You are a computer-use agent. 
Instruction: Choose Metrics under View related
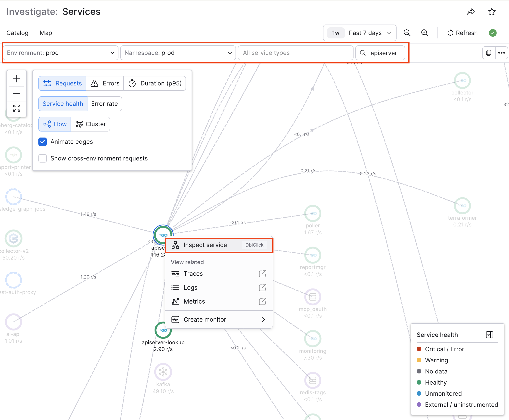[x=219, y=301]
